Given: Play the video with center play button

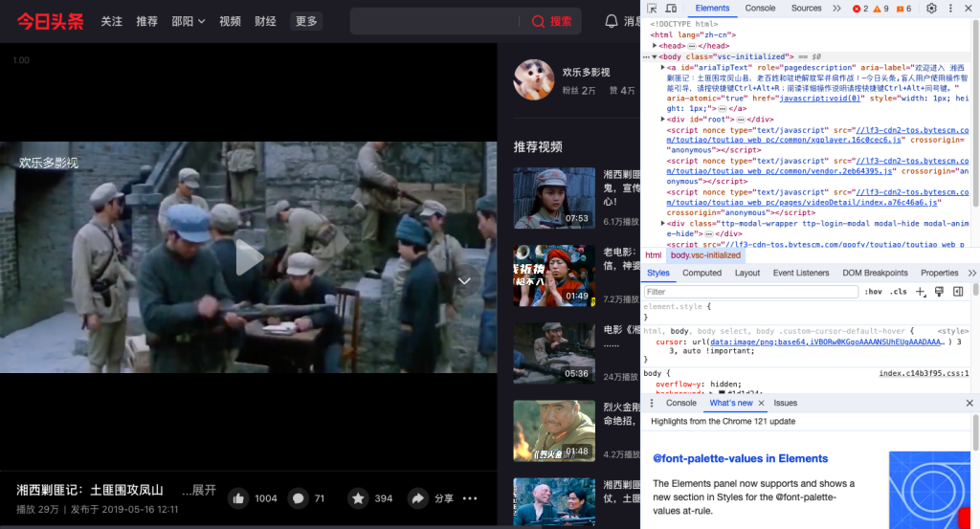Looking at the screenshot, I should 249,257.
